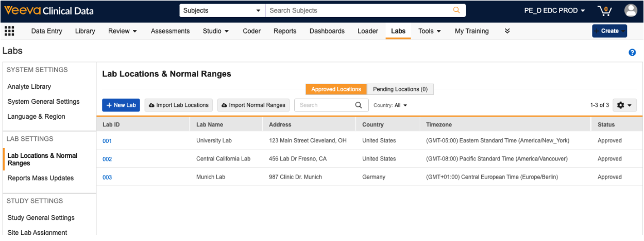Open lab ID 002 link
Screen dimensions: 644x241
(x=107, y=159)
